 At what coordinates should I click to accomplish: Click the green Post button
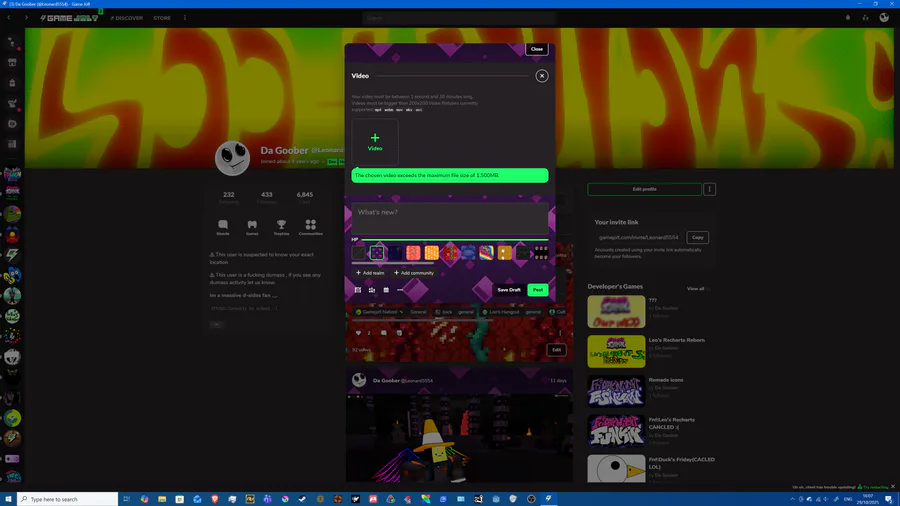537,290
